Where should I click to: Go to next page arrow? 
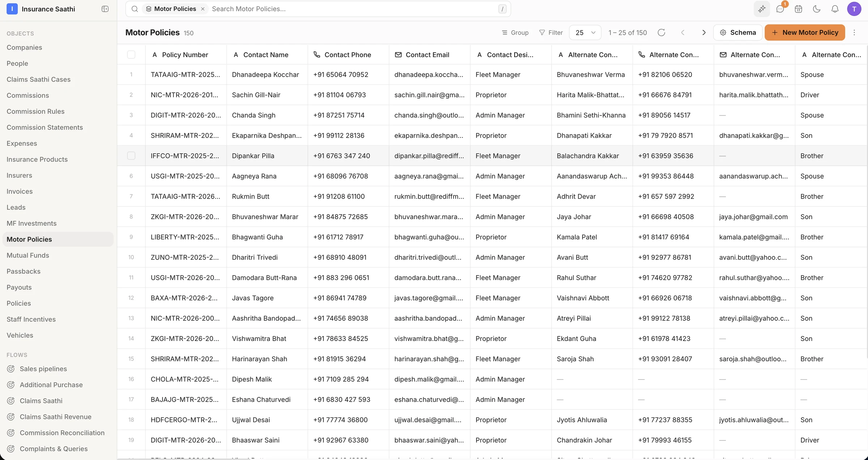coord(703,33)
